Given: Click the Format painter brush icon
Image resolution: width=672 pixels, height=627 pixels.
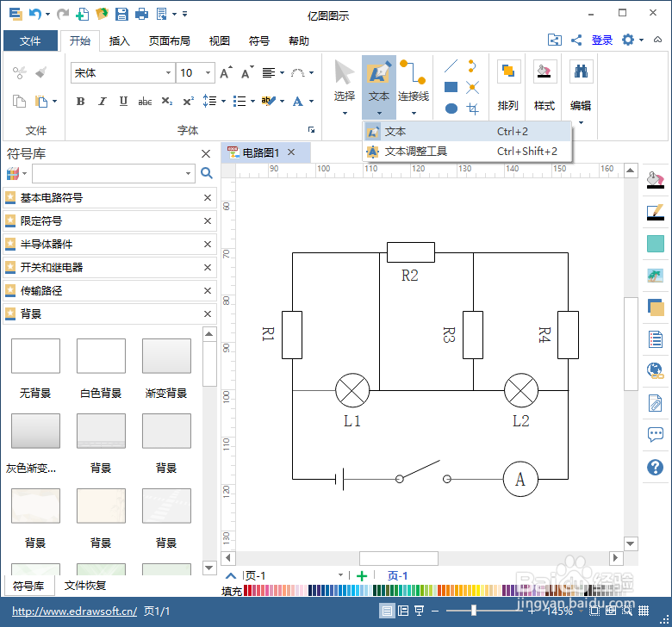Looking at the screenshot, I should 40,72.
